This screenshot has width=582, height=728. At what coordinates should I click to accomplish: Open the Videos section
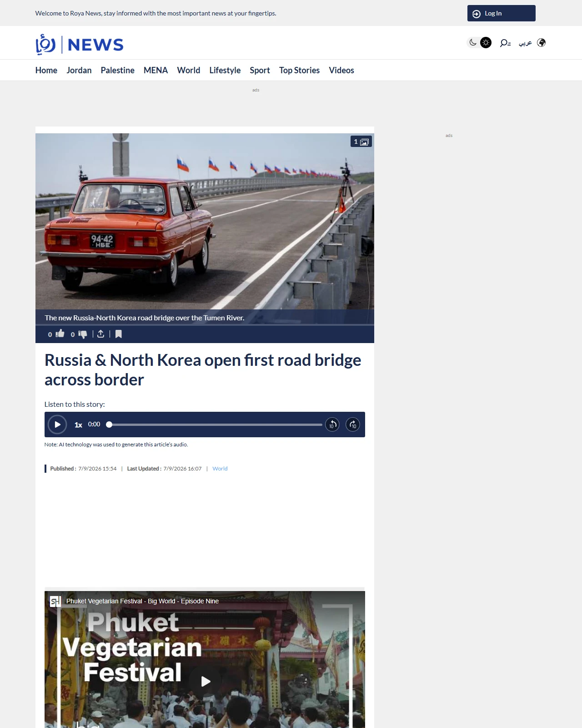click(341, 70)
